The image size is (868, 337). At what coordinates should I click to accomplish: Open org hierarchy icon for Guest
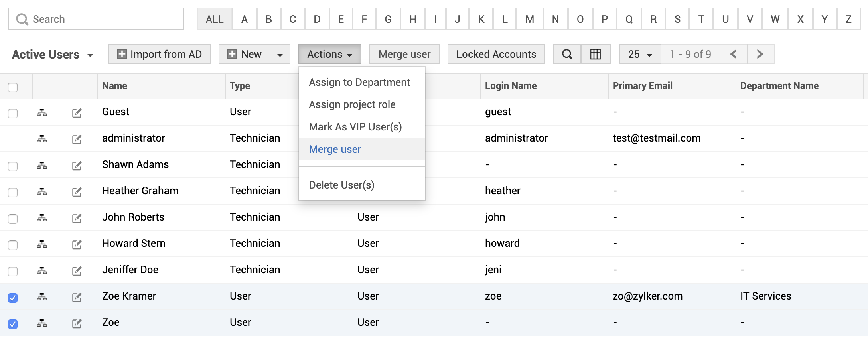point(42,113)
